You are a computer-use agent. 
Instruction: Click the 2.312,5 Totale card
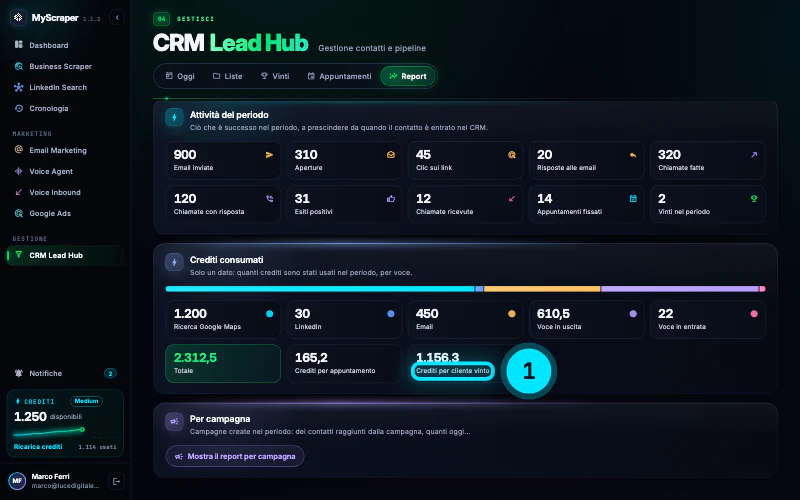point(223,363)
